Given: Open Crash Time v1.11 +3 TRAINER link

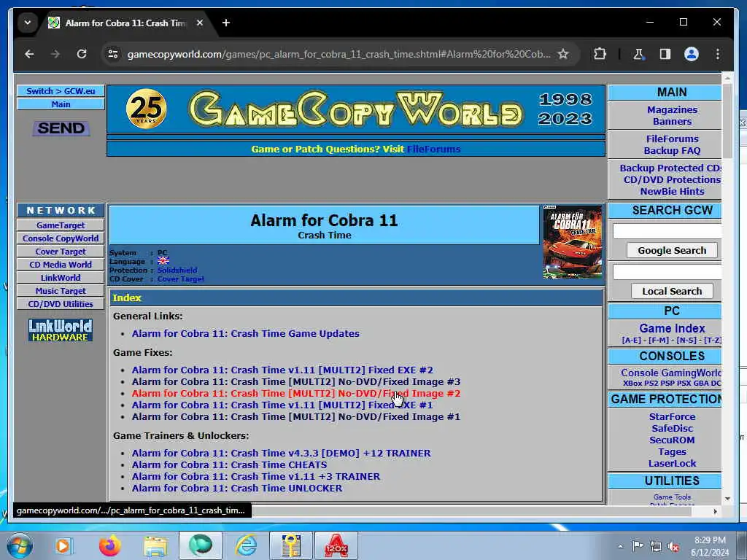Looking at the screenshot, I should [x=256, y=477].
